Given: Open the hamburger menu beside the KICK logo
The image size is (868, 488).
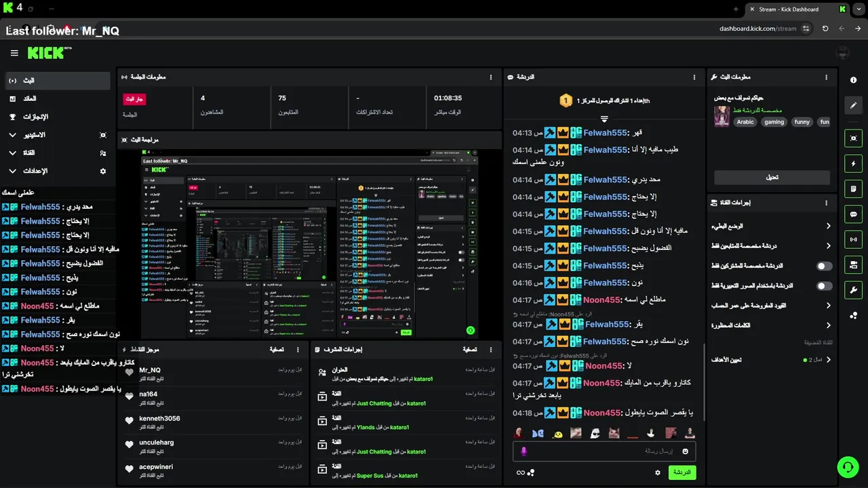Looking at the screenshot, I should [14, 53].
